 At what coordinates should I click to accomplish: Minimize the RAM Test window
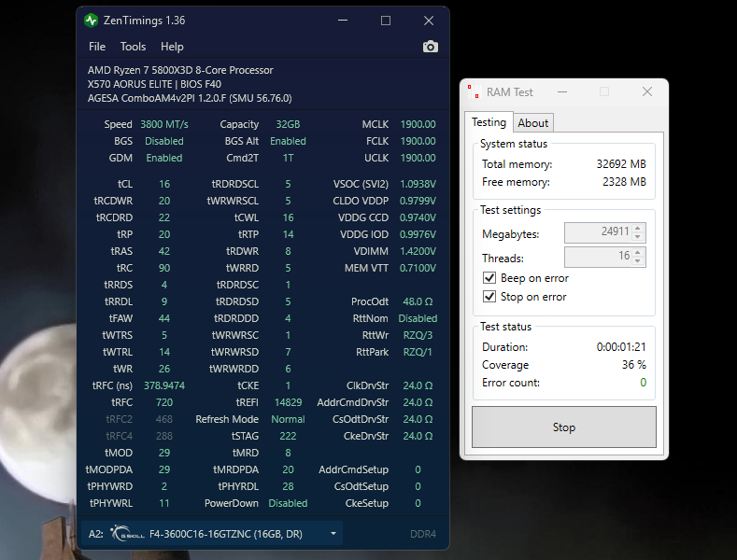[562, 91]
